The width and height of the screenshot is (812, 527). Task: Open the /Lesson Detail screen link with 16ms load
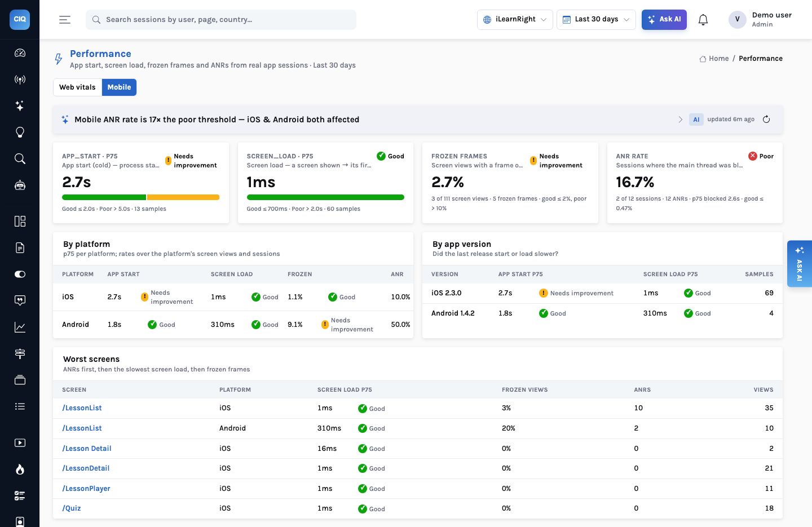pyautogui.click(x=87, y=449)
